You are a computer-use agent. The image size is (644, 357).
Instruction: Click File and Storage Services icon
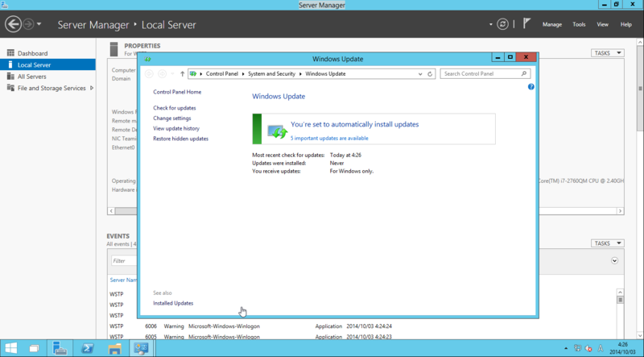pos(10,88)
